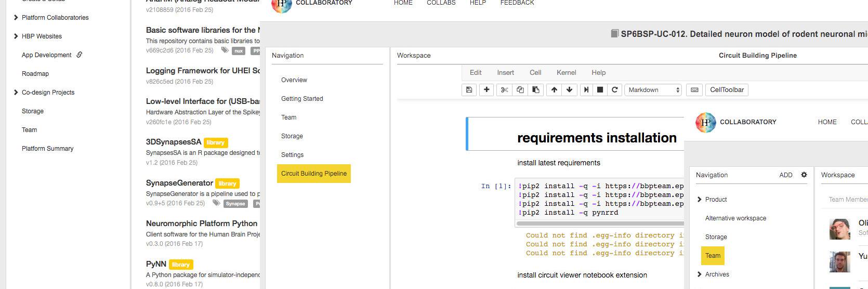The image size is (868, 289).
Task: Open the Edit menu in the notebook
Action: (x=476, y=73)
